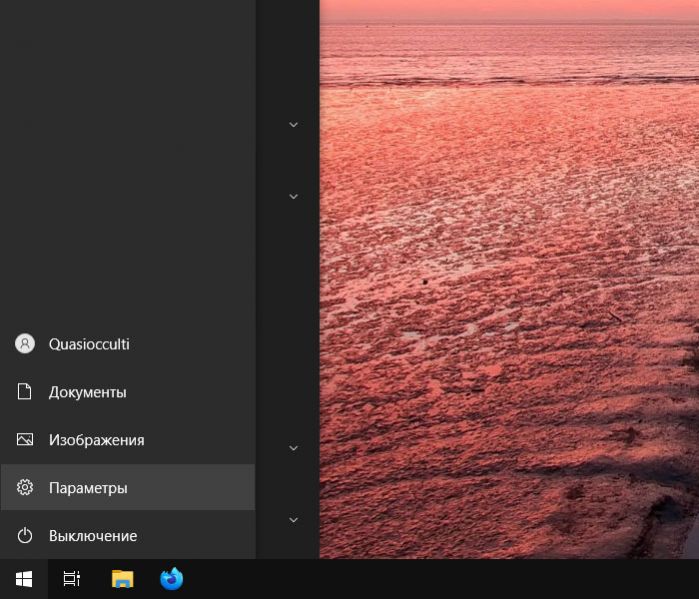Click the Windows Start button
Screen dimensions: 699x599
[x=24, y=579]
